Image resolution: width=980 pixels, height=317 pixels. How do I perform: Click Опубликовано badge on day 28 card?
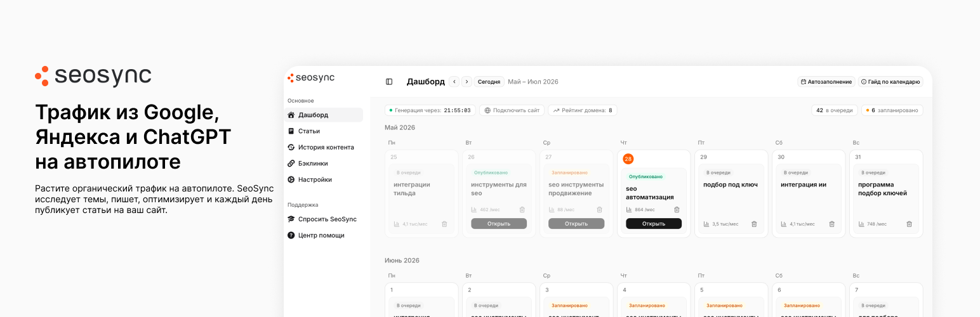click(x=646, y=176)
